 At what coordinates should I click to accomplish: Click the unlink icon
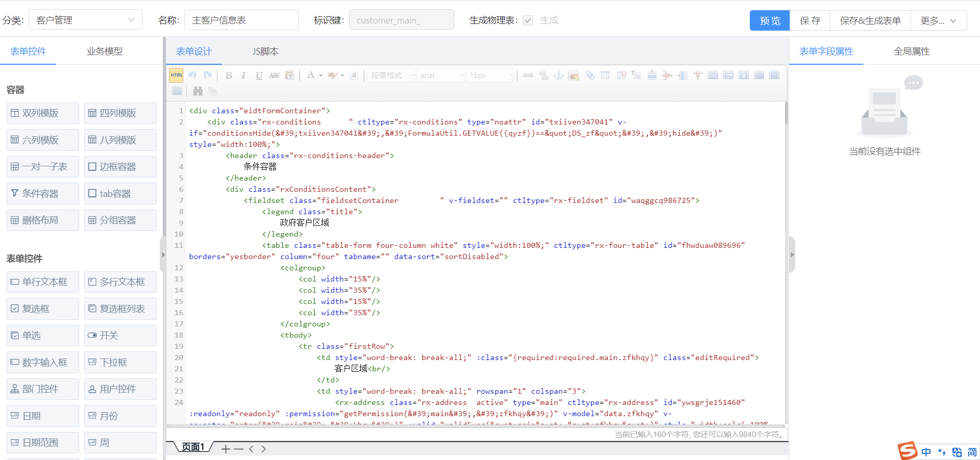[x=544, y=75]
